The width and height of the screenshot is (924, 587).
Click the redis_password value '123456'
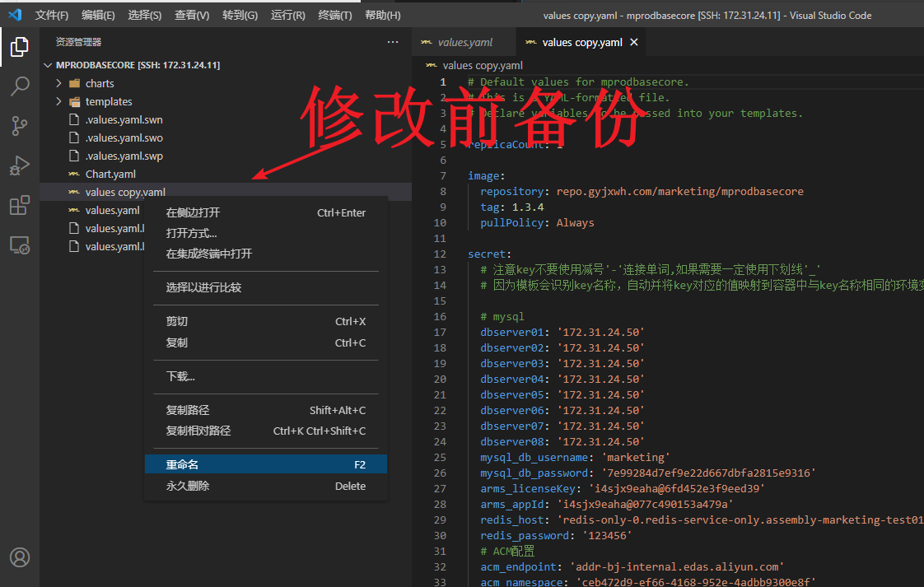pyautogui.click(x=607, y=536)
